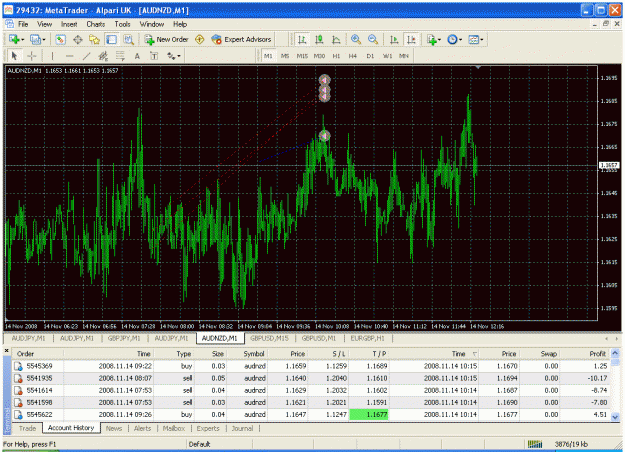
Task: Open the Tools menu
Action: coord(122,24)
